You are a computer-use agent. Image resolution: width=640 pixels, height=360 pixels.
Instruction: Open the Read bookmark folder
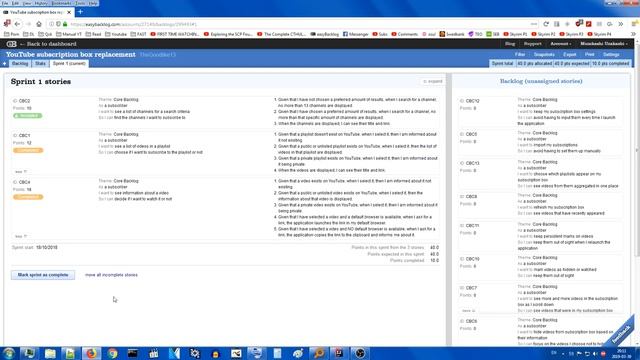[93, 34]
